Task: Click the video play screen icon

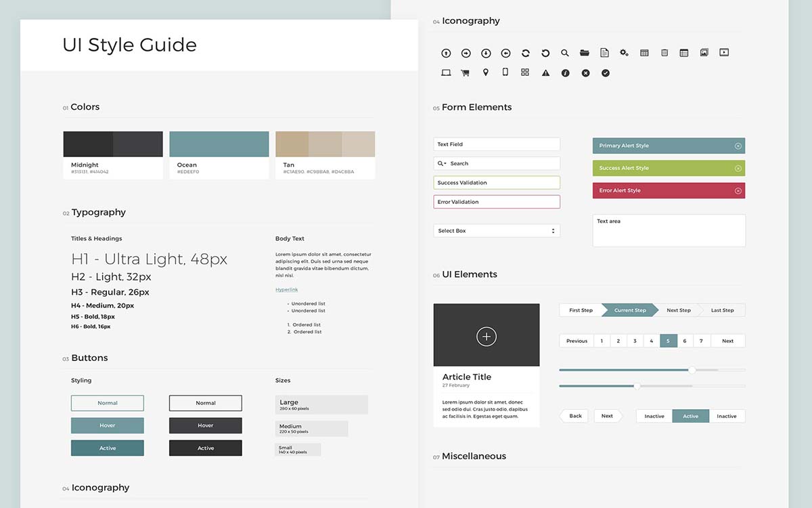Action: click(x=724, y=52)
